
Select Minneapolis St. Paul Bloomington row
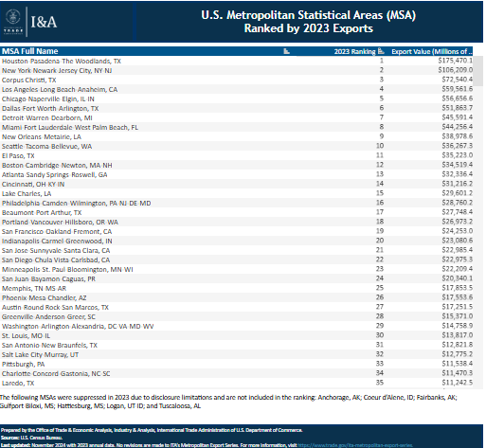pyautogui.click(x=237, y=269)
